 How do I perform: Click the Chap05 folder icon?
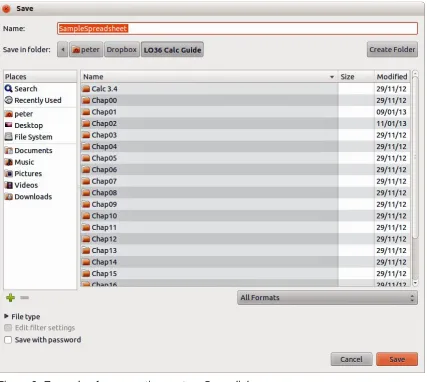point(86,158)
